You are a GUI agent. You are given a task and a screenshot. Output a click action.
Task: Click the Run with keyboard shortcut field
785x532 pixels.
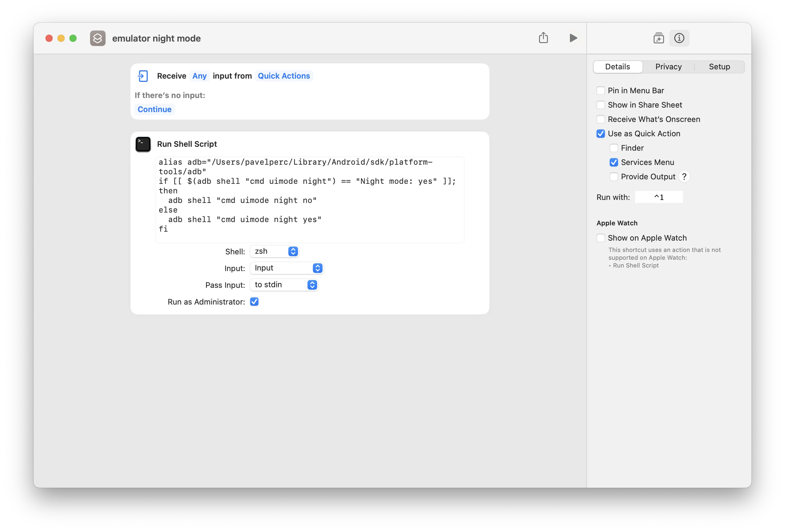coord(658,197)
